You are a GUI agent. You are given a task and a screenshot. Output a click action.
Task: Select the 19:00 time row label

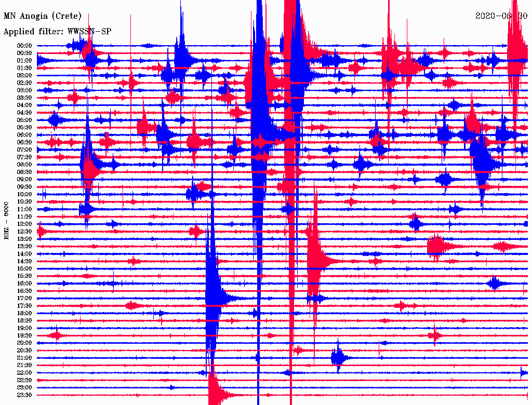pyautogui.click(x=24, y=328)
